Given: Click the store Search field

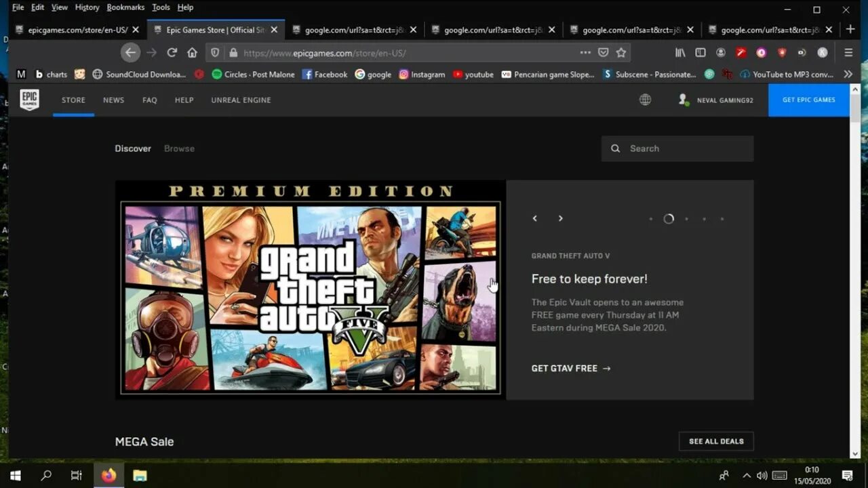Looking at the screenshot, I should pyautogui.click(x=677, y=148).
